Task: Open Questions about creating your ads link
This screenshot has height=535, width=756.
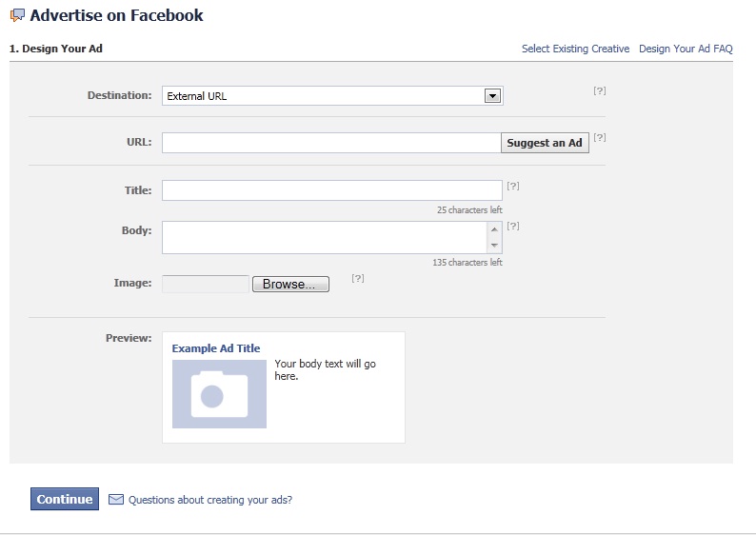Action: [210, 500]
